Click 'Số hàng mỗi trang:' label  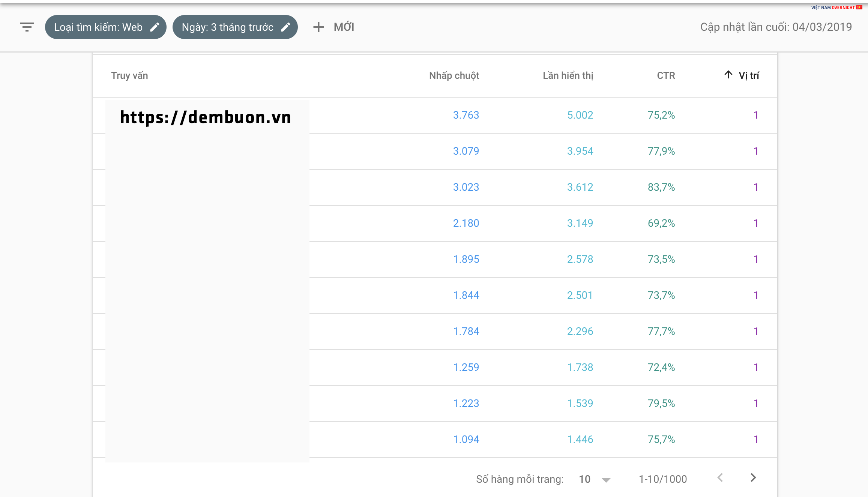pyautogui.click(x=520, y=479)
